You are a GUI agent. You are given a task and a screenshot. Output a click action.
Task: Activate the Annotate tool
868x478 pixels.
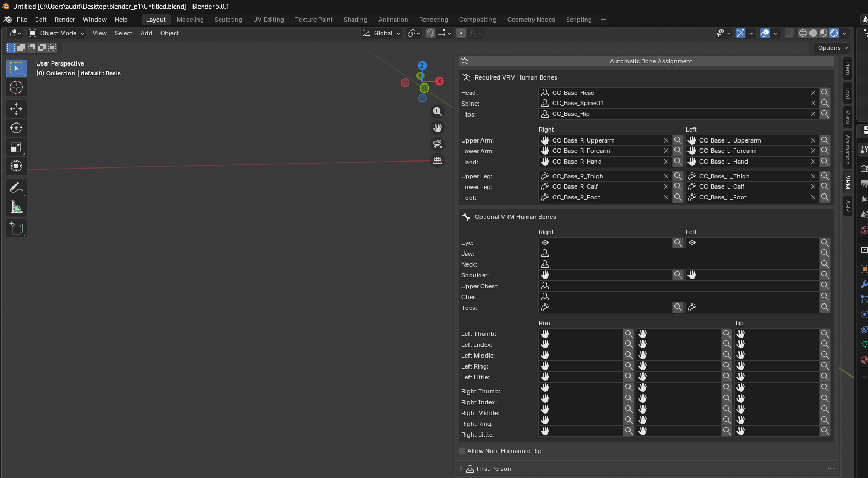pos(16,188)
